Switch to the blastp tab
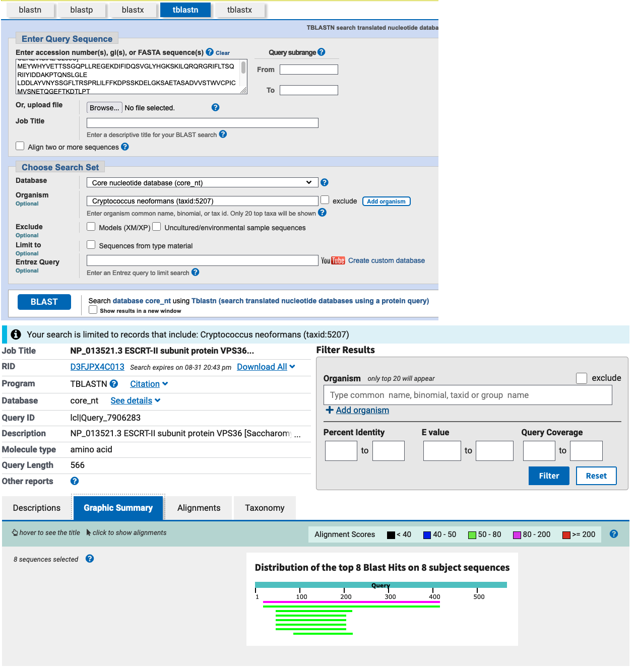Image resolution: width=636 pixels, height=672 pixels. point(82,10)
